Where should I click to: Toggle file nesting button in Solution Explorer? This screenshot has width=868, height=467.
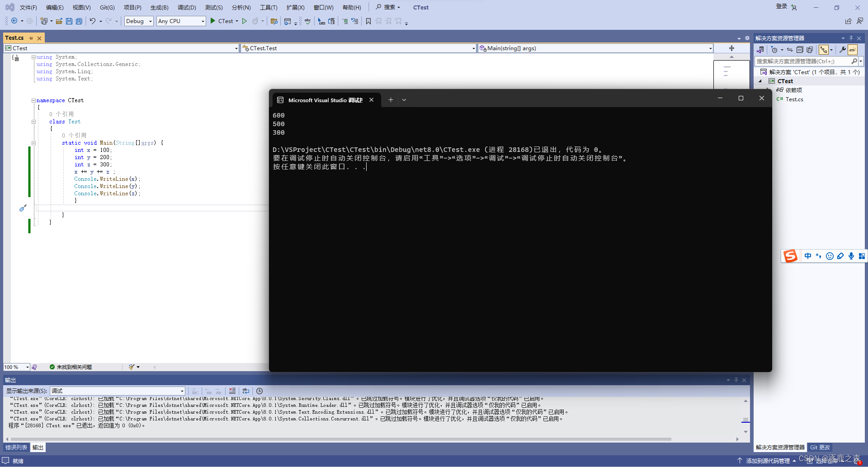(824, 50)
